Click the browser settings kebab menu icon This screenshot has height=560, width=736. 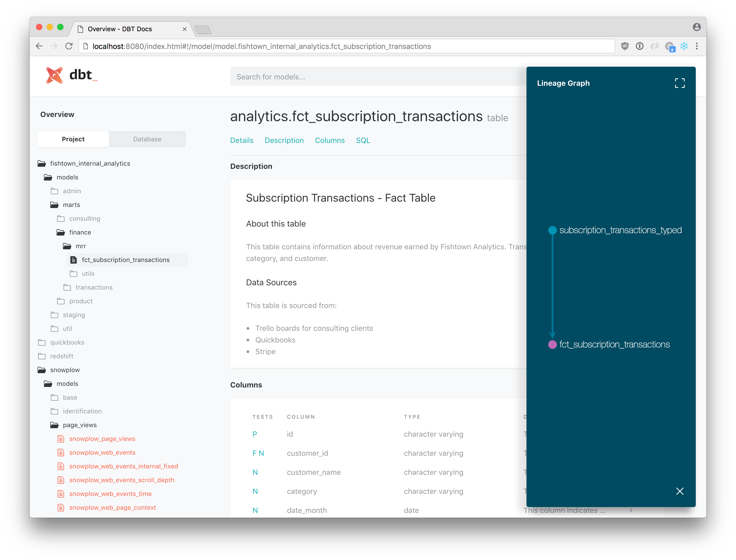point(697,45)
